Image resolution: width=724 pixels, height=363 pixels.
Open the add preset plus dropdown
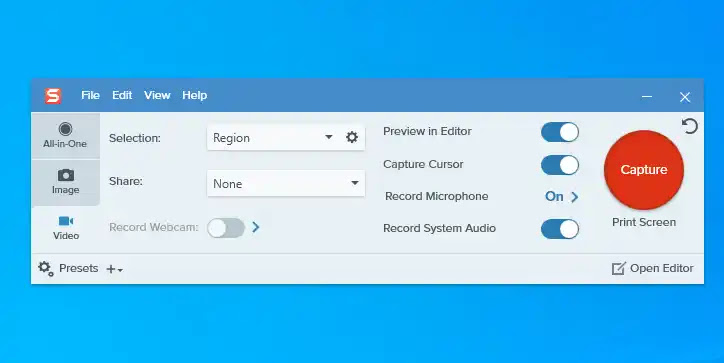click(115, 269)
